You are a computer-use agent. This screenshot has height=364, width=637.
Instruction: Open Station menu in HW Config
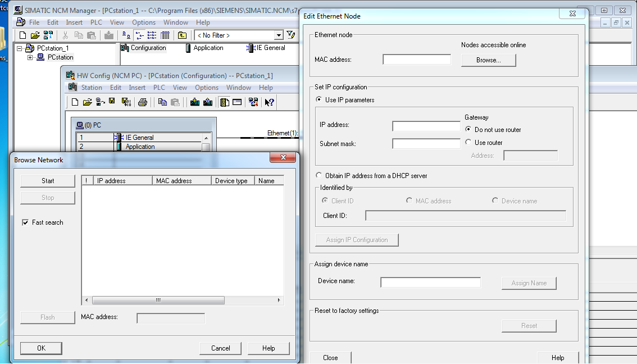[92, 87]
